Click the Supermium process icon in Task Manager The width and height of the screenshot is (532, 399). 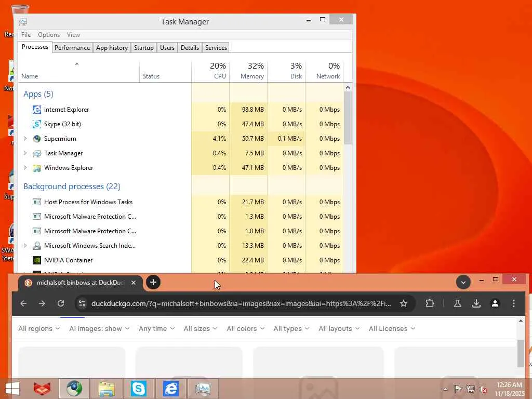pyautogui.click(x=37, y=139)
